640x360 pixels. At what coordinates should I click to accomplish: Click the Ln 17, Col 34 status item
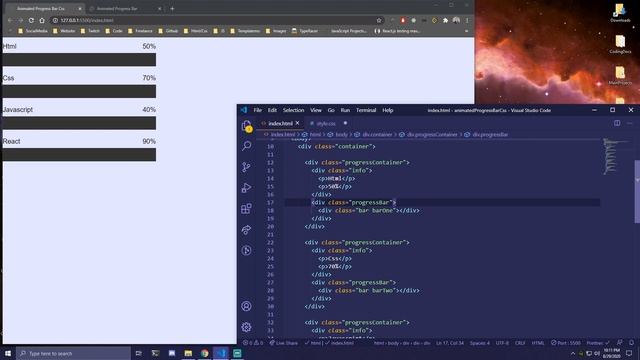coord(449,343)
